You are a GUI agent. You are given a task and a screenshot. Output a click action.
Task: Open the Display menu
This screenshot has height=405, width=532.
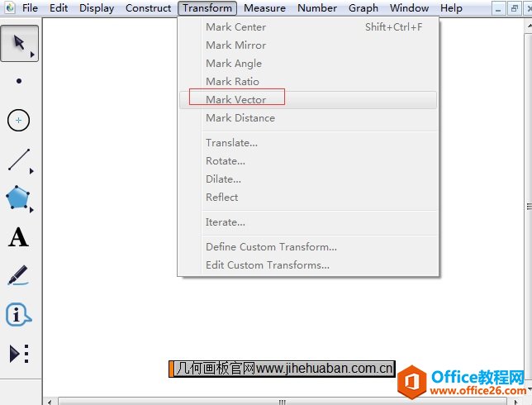click(x=97, y=7)
